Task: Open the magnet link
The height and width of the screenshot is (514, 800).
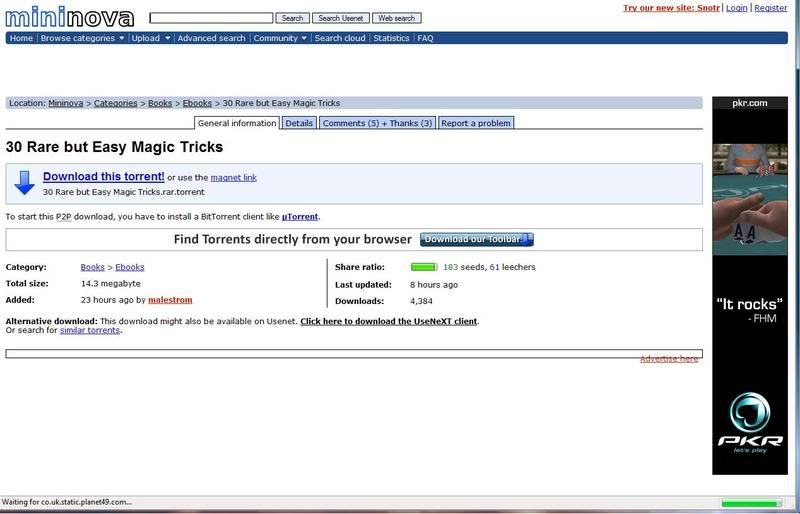Action: click(x=233, y=178)
